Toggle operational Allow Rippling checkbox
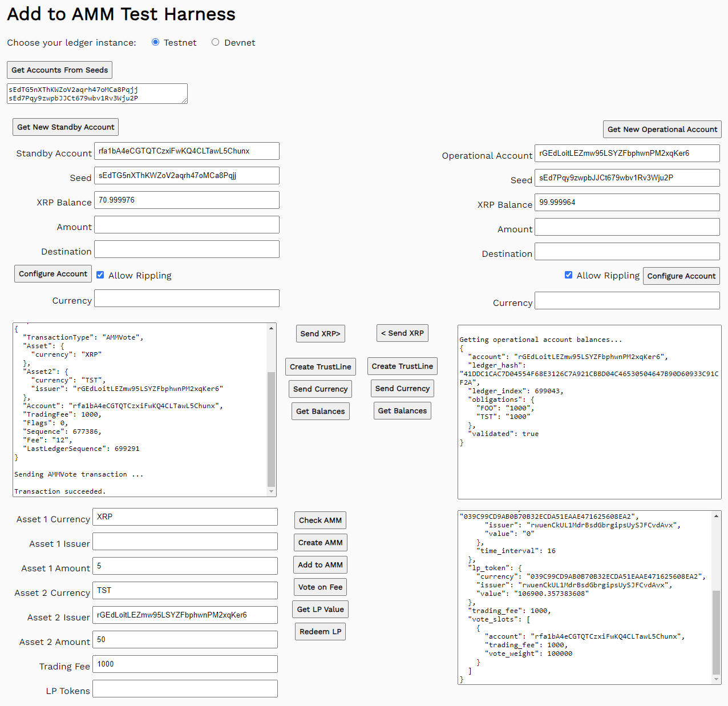Viewport: 728px width, 706px height. [x=568, y=275]
